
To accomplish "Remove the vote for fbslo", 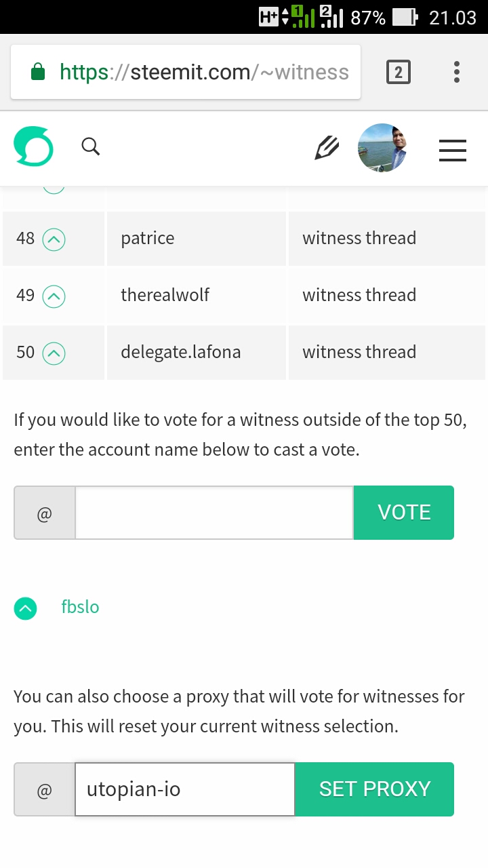I will click(26, 608).
